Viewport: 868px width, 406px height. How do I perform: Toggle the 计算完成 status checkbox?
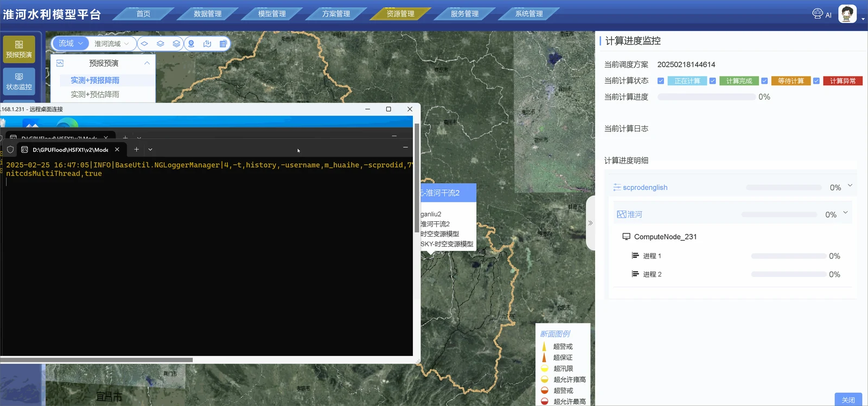(713, 81)
